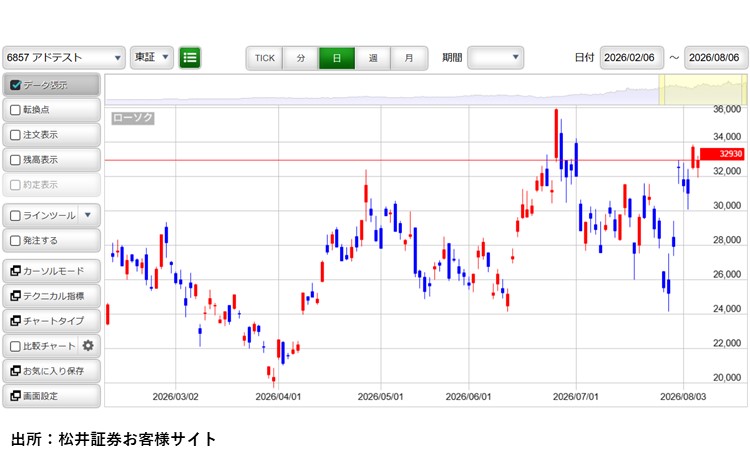Open the 6857 アドテスト stock dropdown

coord(64,58)
